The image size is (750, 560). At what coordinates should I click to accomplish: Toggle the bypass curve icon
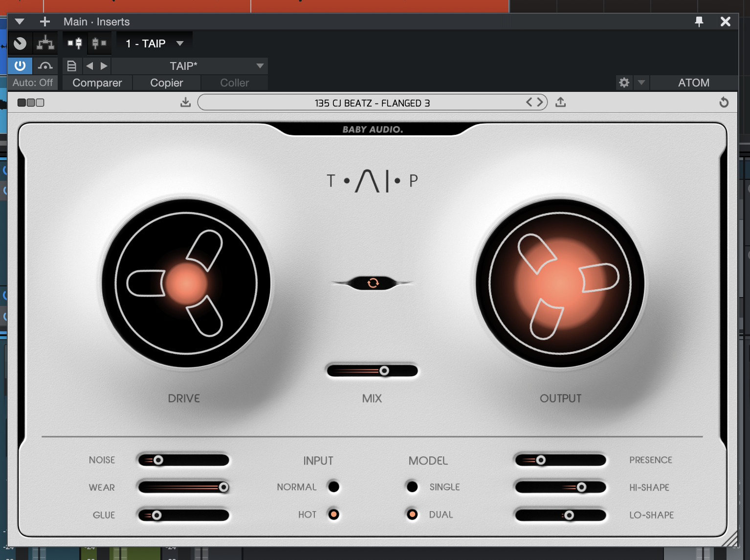pyautogui.click(x=45, y=65)
